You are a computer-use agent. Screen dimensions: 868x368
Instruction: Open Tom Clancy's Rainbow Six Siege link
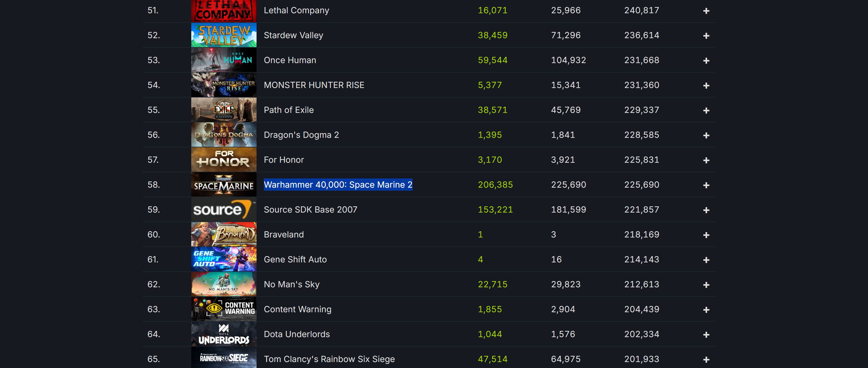tap(329, 359)
